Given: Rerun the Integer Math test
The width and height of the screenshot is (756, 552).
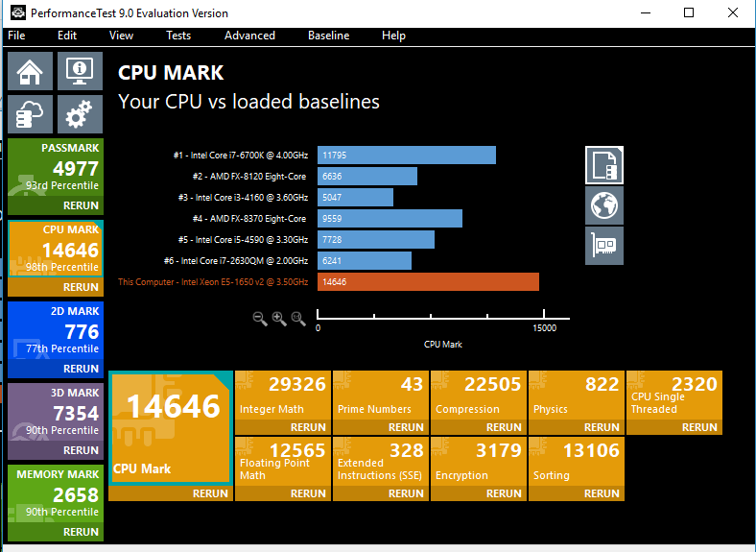Looking at the screenshot, I should tap(283, 427).
